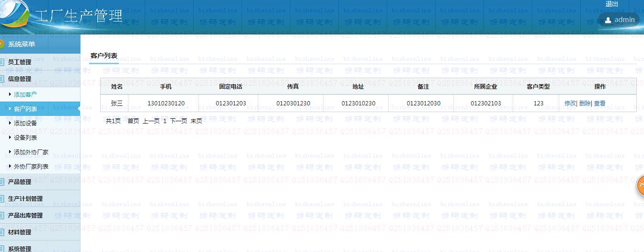This screenshot has height=252, width=644.
Task: Expand the 员工管理 menu
Action: click(x=40, y=62)
